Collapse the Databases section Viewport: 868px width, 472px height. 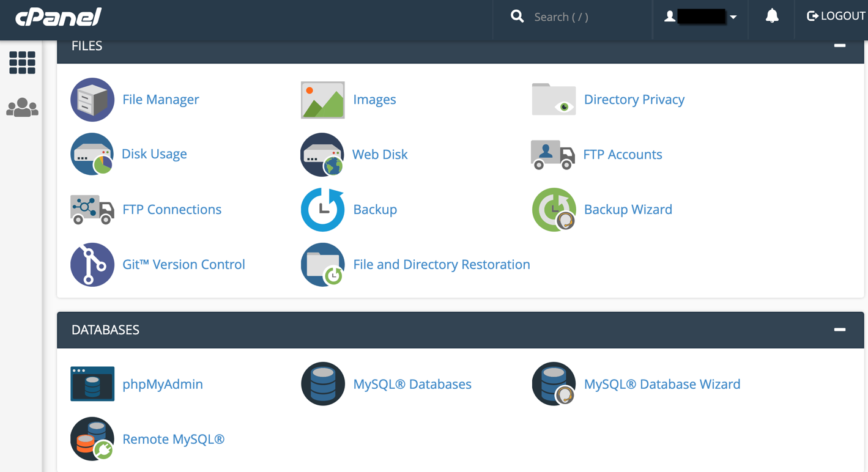839,330
